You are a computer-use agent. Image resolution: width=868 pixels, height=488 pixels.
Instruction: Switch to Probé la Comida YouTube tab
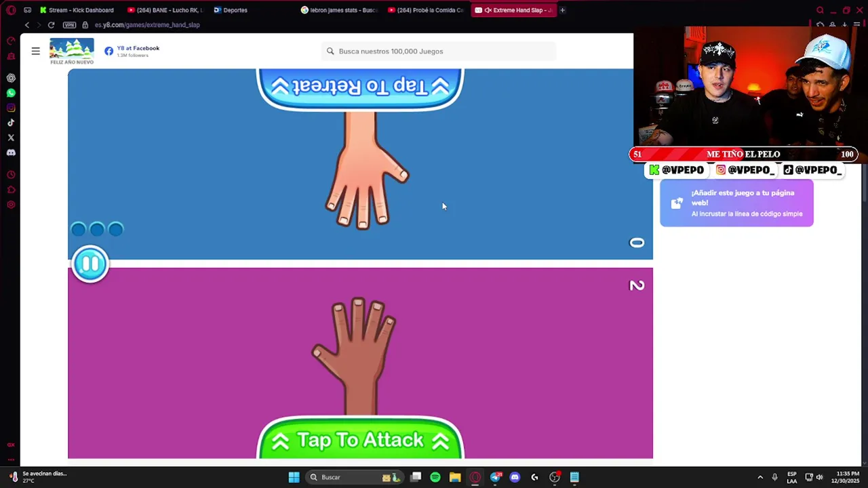[x=426, y=10]
